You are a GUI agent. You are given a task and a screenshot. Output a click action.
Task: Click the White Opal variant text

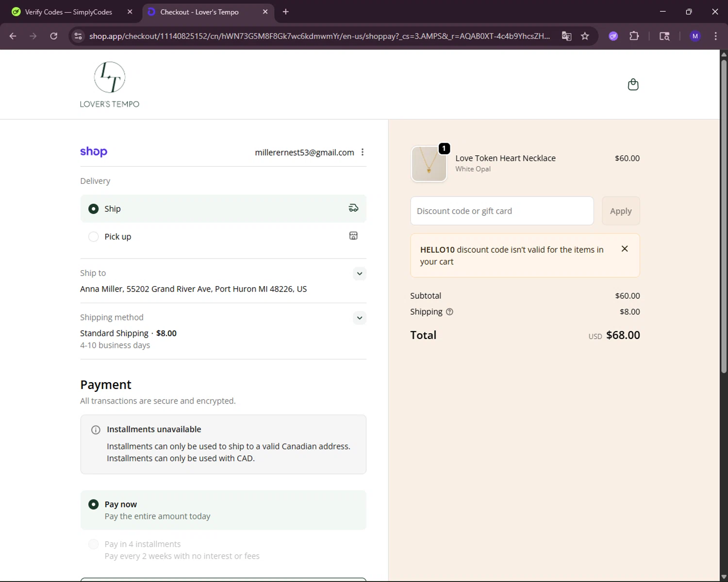[x=473, y=169]
